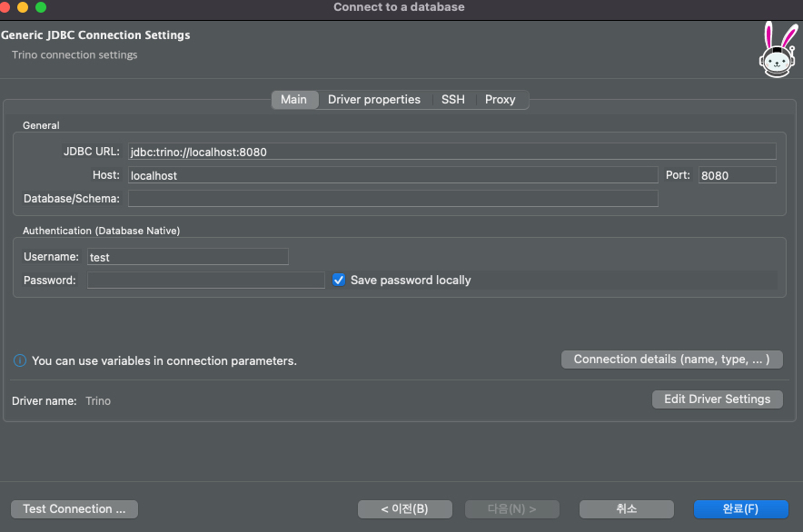
Task: Focus the Password field
Action: click(x=206, y=281)
